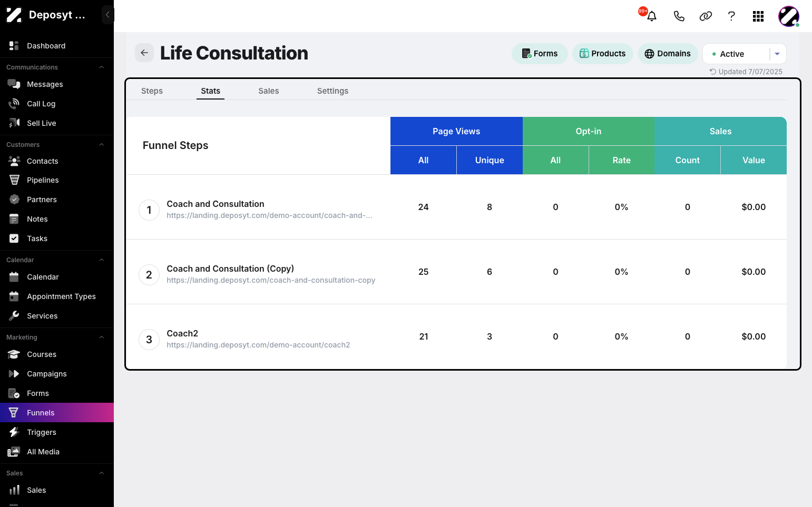The height and width of the screenshot is (507, 812).
Task: Collapse the sidebar with the chevron
Action: (107, 15)
